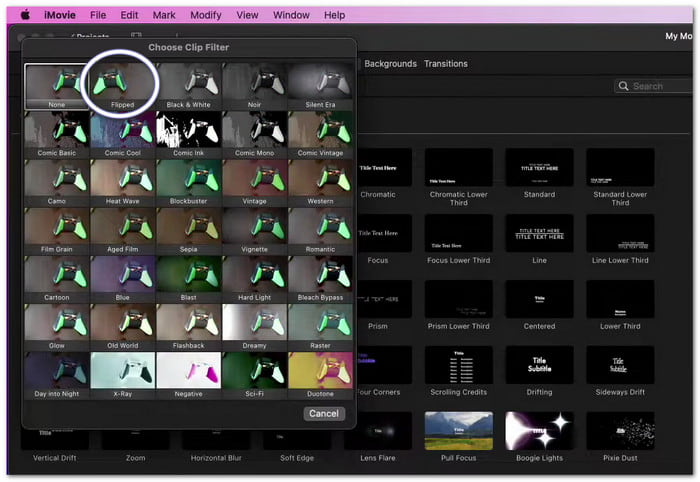This screenshot has height=482, width=700.
Task: Pick the Noir clip filter
Action: click(254, 86)
